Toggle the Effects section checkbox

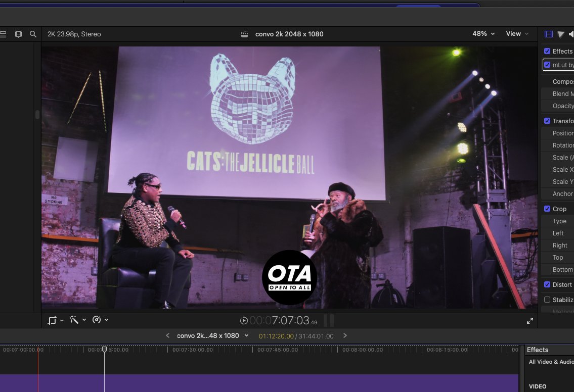click(x=547, y=51)
